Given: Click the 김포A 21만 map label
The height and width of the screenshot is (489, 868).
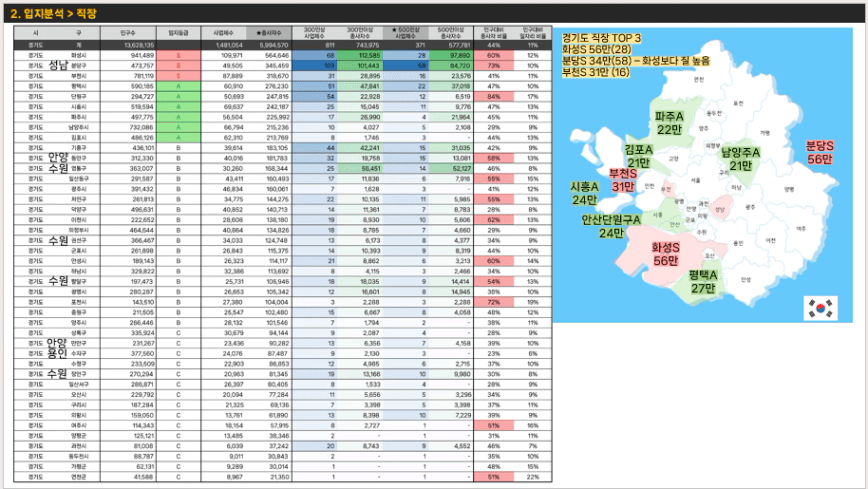Looking at the screenshot, I should pos(638,156).
